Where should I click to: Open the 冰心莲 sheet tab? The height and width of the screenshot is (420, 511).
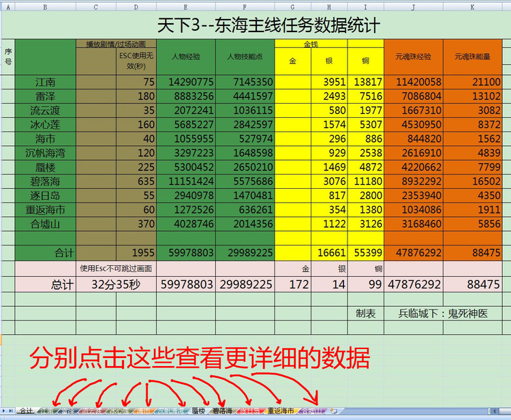click(119, 411)
